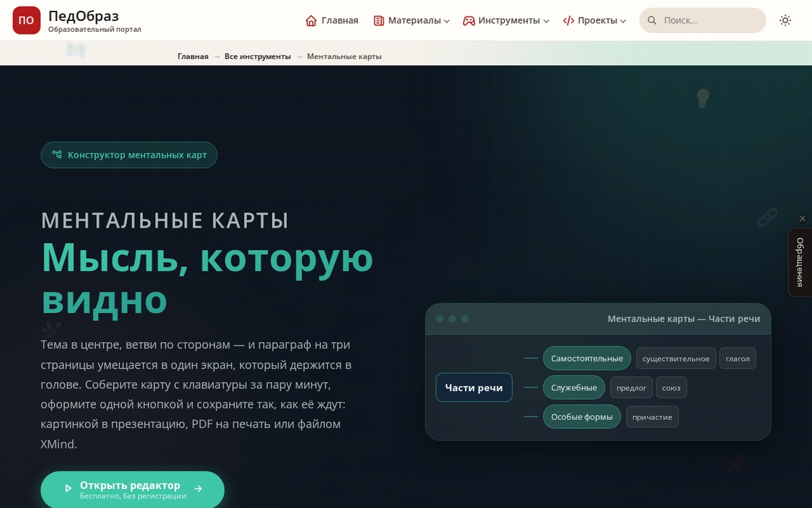812x508 pixels.
Task: Click the red ПО logo icon
Action: pos(26,20)
